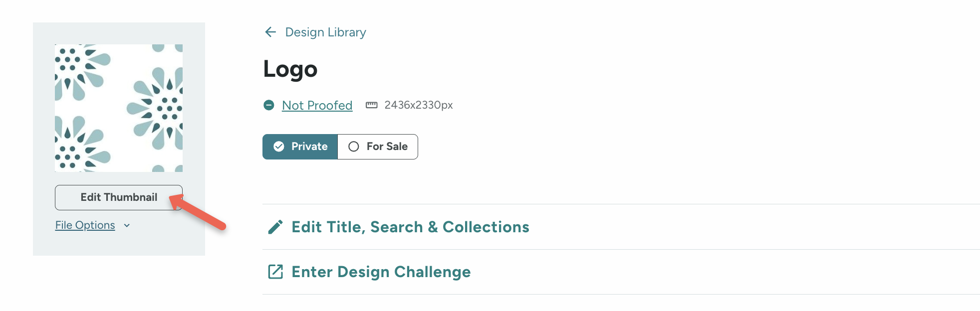Image resolution: width=980 pixels, height=311 pixels.
Task: Open the Design Library link
Action: coord(325,32)
